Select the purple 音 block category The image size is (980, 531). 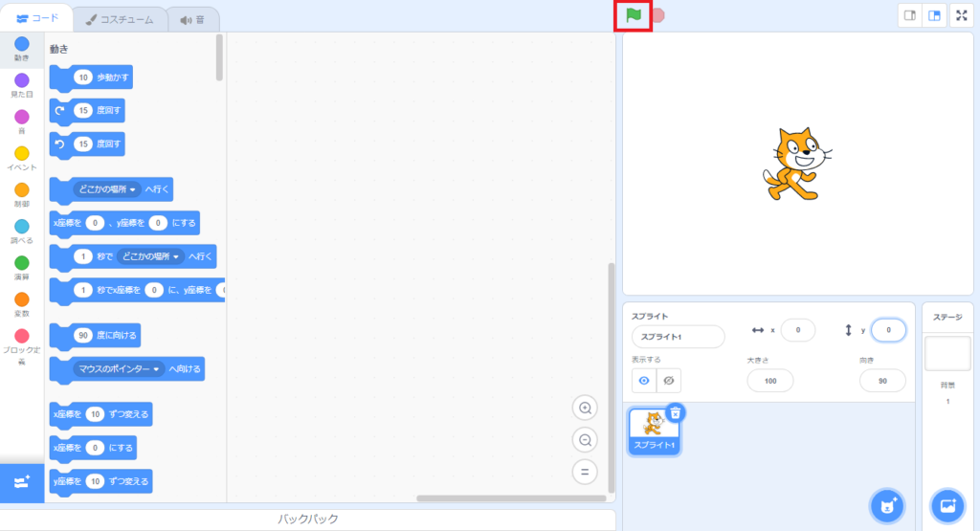pyautogui.click(x=22, y=122)
